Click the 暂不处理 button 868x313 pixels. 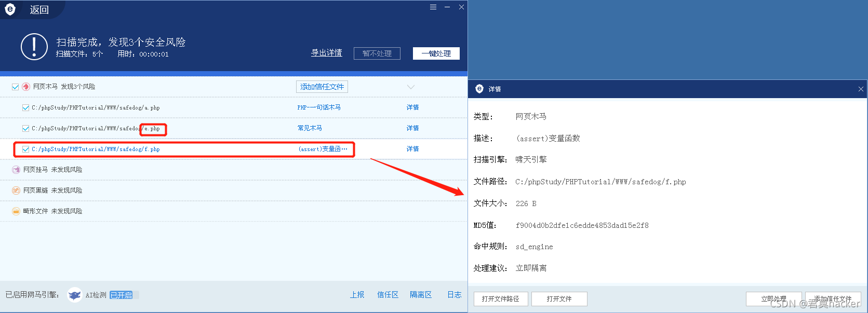tap(377, 53)
